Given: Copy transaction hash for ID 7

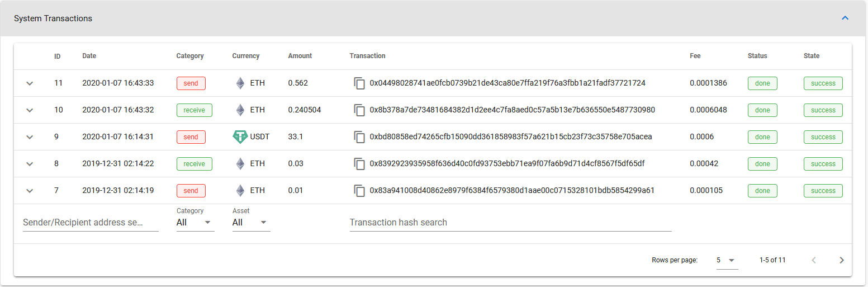Looking at the screenshot, I should [x=359, y=191].
